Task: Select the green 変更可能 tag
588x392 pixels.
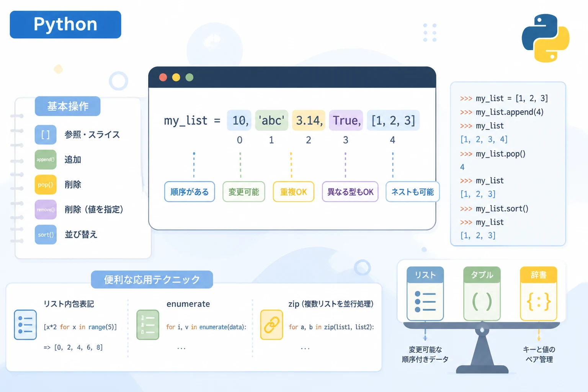Action: [244, 192]
